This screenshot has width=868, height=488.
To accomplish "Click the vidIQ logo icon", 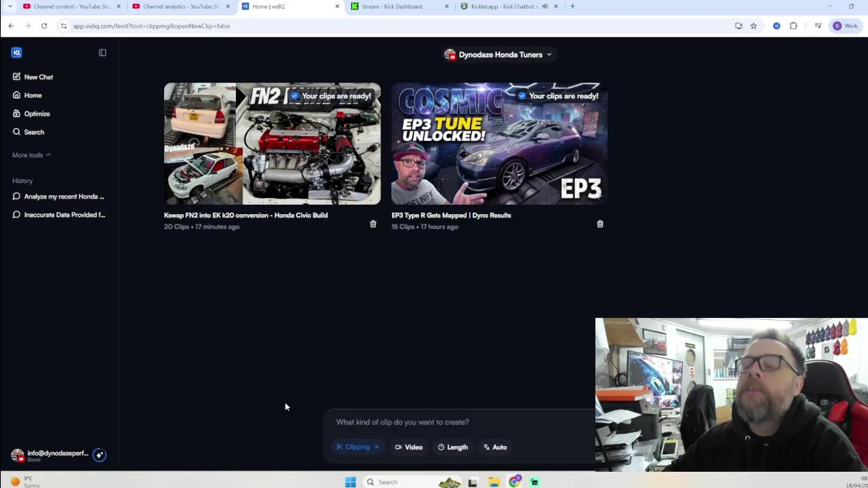I will (x=16, y=52).
